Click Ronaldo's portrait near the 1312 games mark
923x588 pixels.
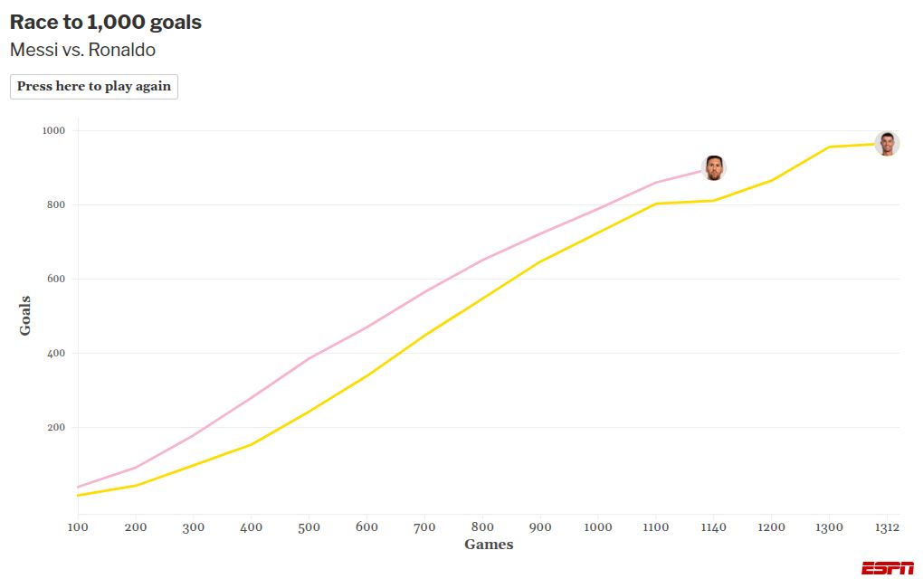[888, 141]
